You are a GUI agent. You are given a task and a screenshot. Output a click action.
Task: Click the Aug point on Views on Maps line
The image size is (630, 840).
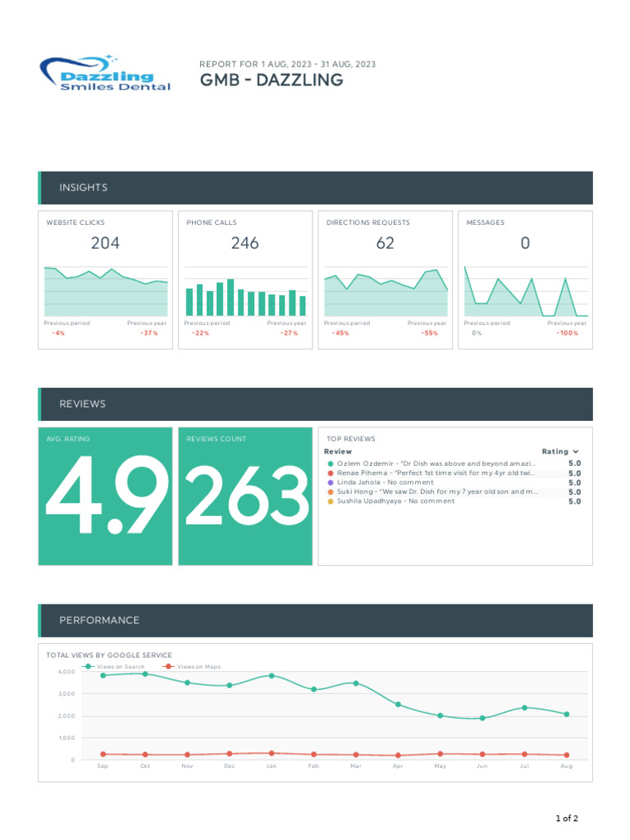567,755
